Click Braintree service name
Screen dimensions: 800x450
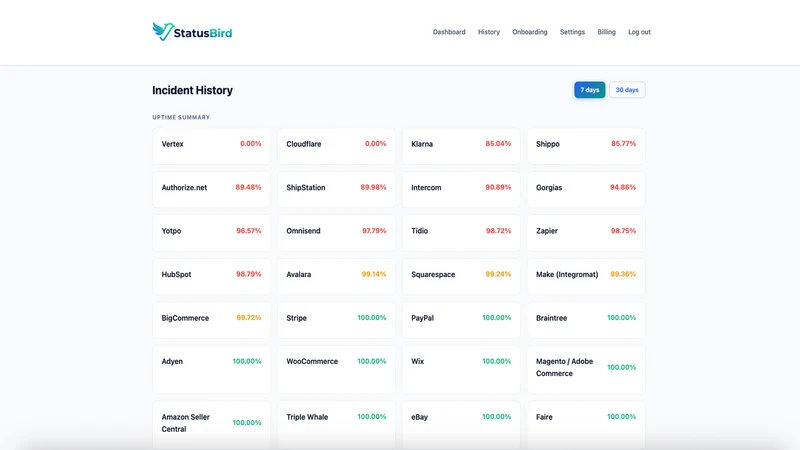(552, 318)
